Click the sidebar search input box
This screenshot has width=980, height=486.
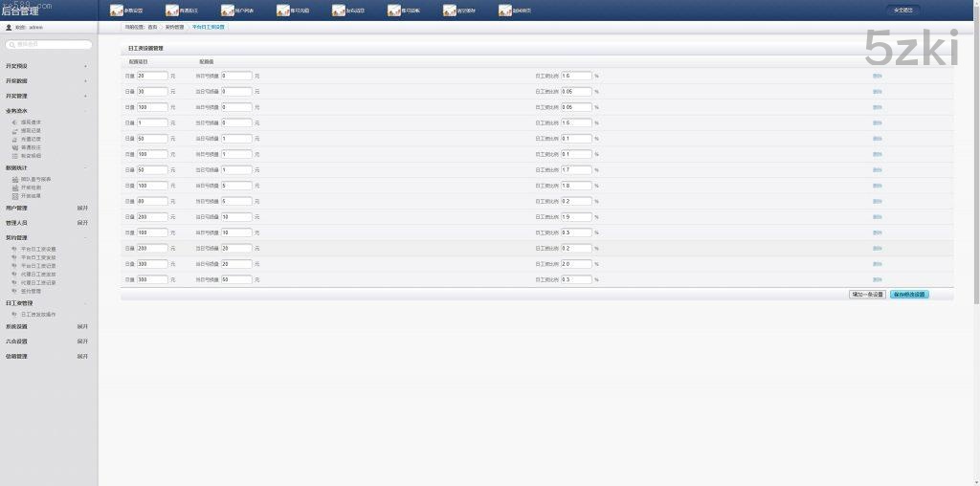[49, 44]
